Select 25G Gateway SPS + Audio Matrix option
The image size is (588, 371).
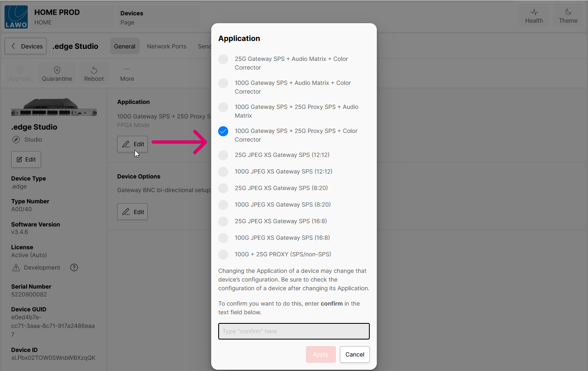223,59
